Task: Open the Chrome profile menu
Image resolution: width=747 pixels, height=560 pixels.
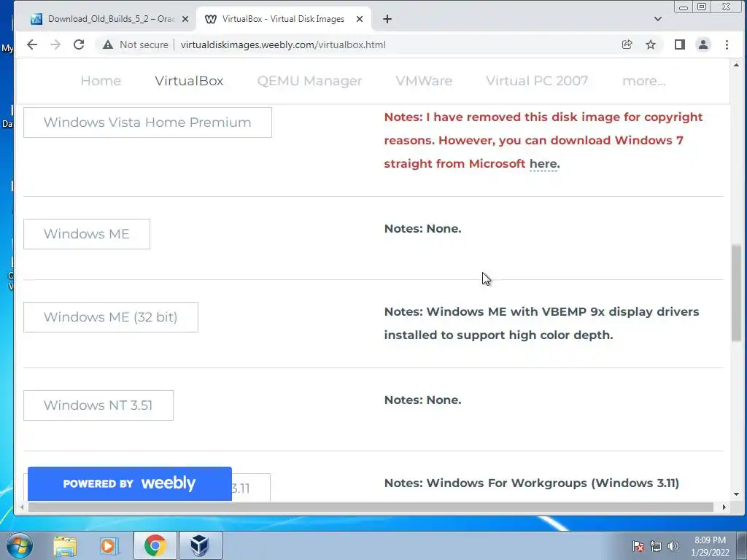Action: pos(703,44)
